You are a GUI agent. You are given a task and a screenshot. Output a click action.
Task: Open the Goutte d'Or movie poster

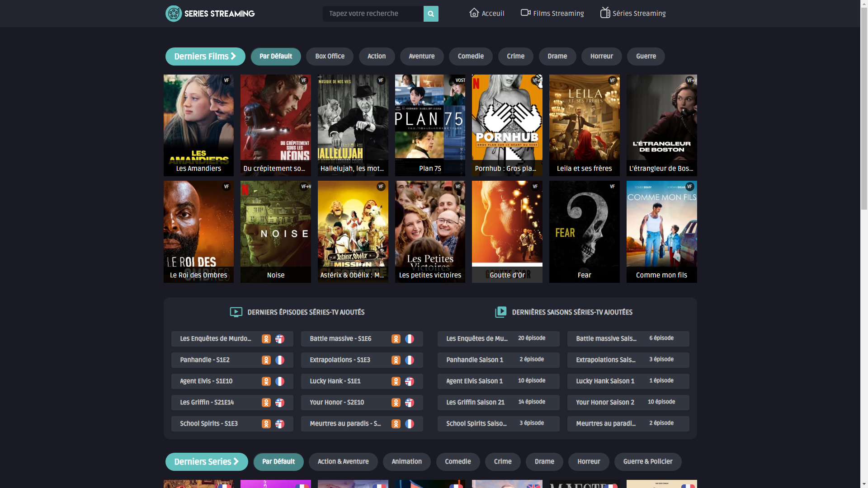point(507,232)
